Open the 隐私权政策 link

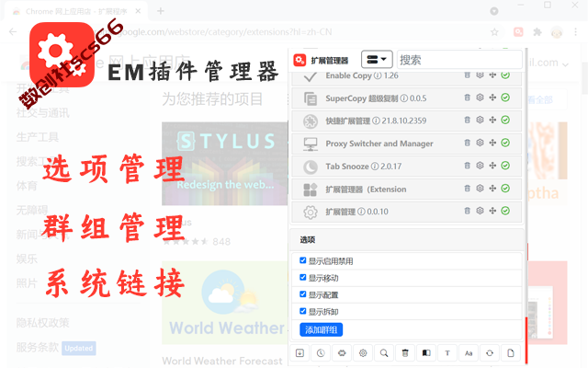tap(43, 323)
